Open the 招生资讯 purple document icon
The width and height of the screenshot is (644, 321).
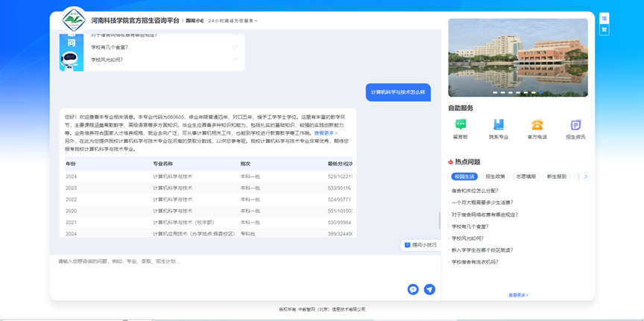coord(575,125)
